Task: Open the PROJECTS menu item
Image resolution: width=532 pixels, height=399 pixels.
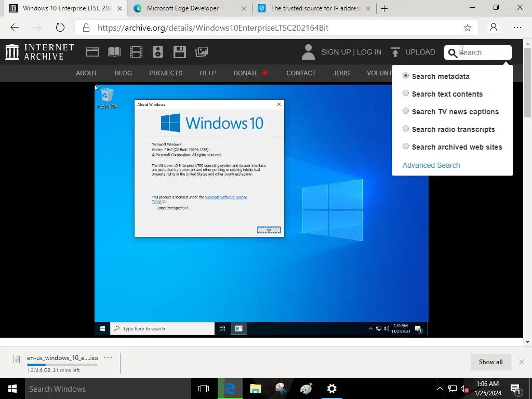Action: [x=166, y=73]
